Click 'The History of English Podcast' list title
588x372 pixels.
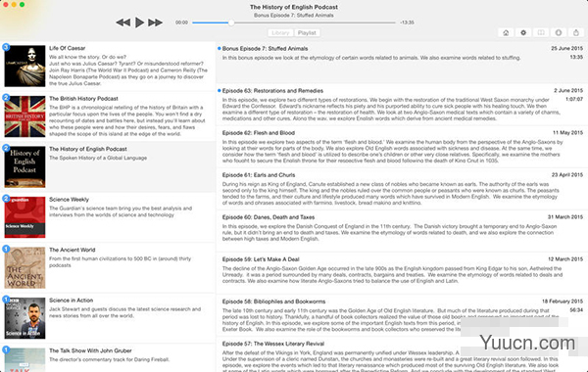[x=88, y=149]
